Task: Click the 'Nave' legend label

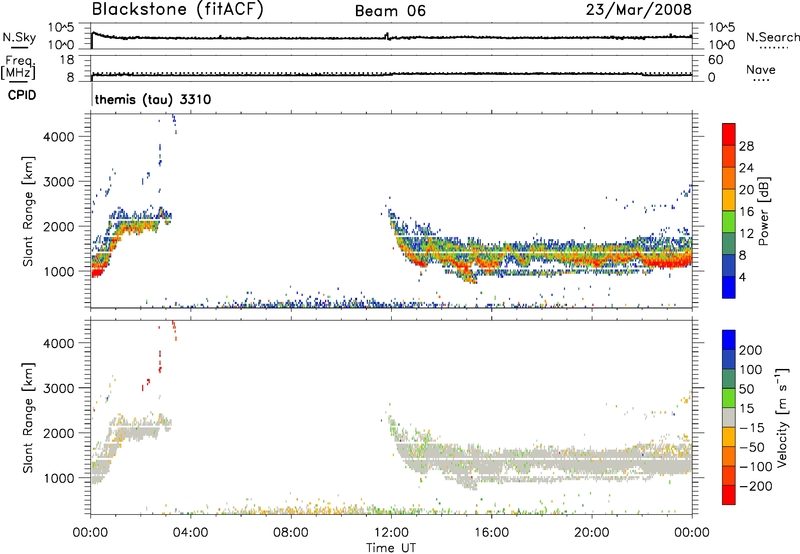Action: click(x=761, y=69)
